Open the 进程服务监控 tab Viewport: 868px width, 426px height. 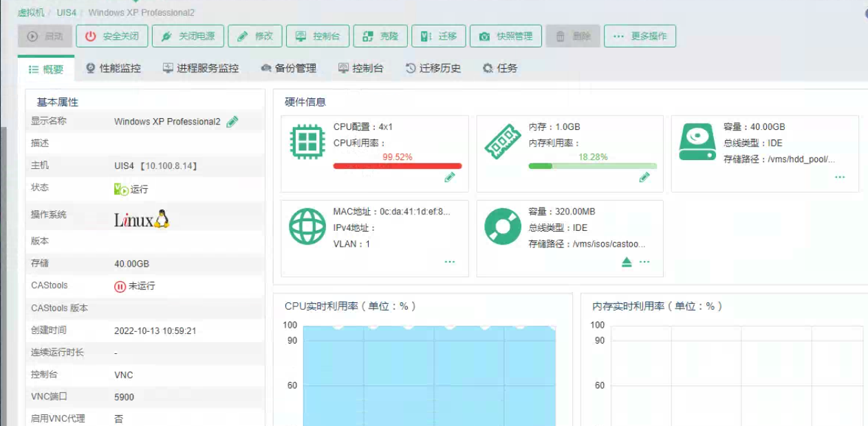(201, 69)
